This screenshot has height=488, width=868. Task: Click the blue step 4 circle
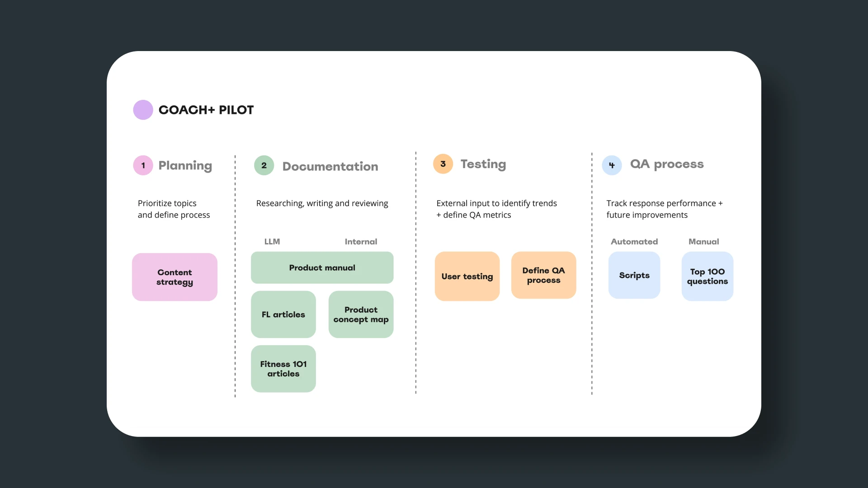pos(612,165)
